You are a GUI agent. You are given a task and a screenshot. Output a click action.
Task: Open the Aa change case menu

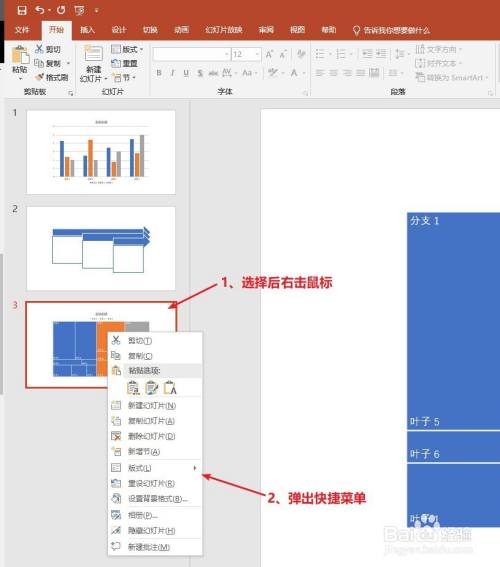coord(250,73)
